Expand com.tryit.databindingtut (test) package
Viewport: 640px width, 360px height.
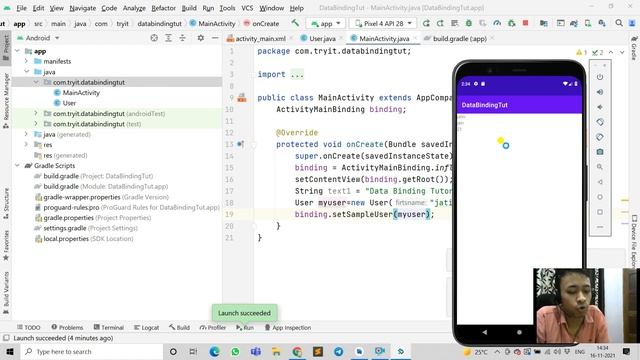coord(36,124)
